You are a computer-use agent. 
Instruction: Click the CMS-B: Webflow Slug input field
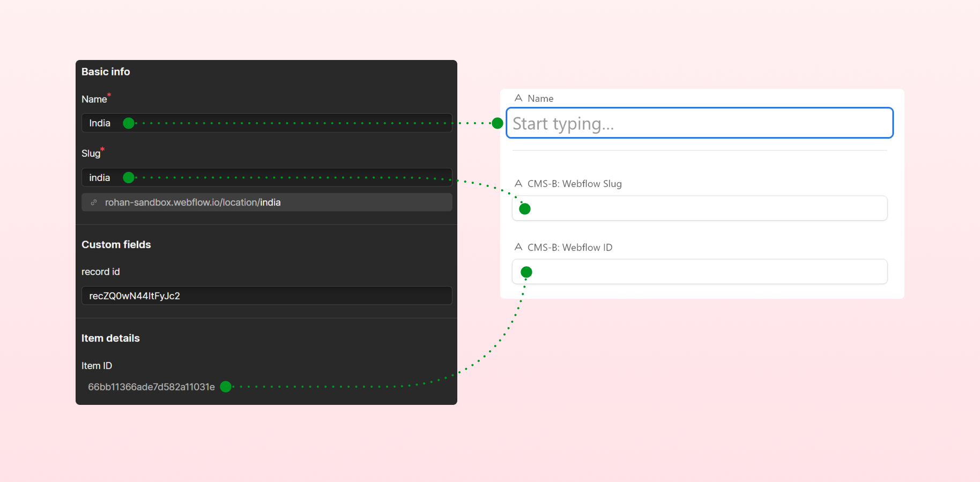pos(700,208)
